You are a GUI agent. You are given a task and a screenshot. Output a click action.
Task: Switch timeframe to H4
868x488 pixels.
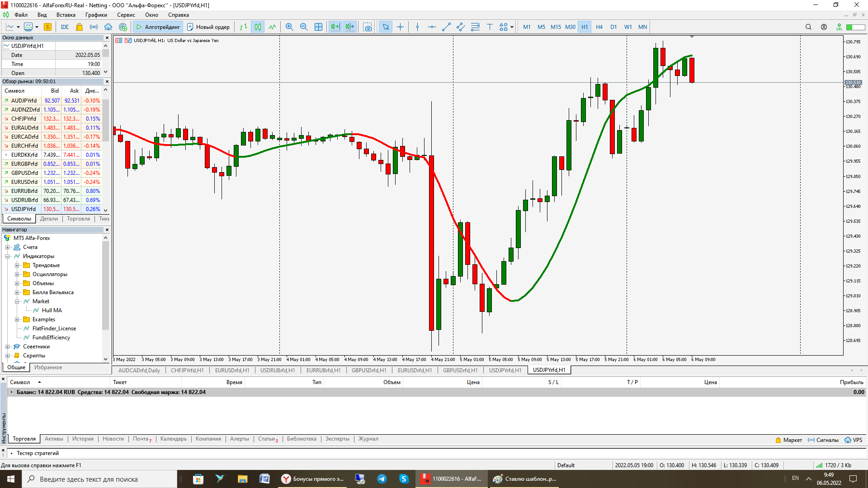click(x=599, y=27)
